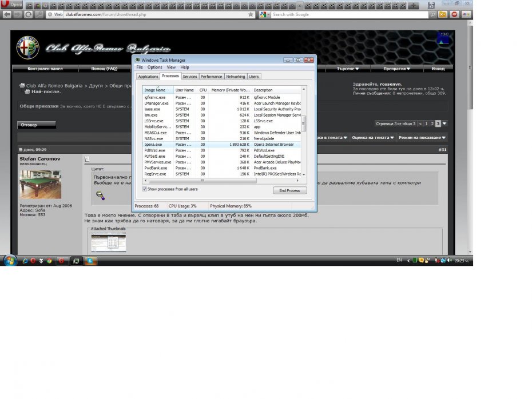This screenshot has width=532, height=399.
Task: Open the Options menu in Task Manager
Action: pyautogui.click(x=155, y=67)
